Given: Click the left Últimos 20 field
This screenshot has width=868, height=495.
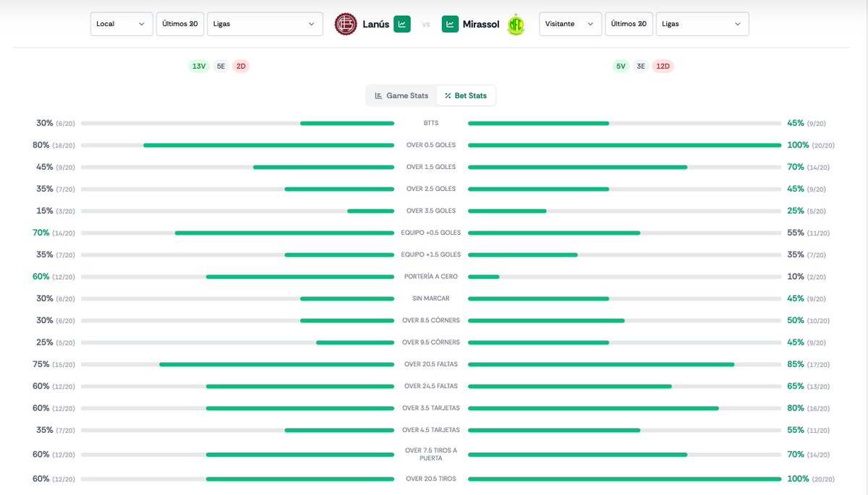Looking at the screenshot, I should [180, 24].
